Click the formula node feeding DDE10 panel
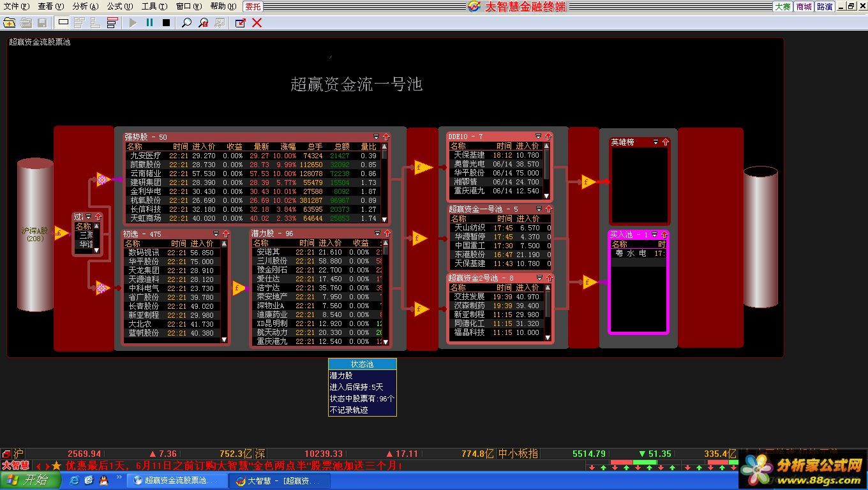This screenshot has height=490, width=868. click(422, 167)
